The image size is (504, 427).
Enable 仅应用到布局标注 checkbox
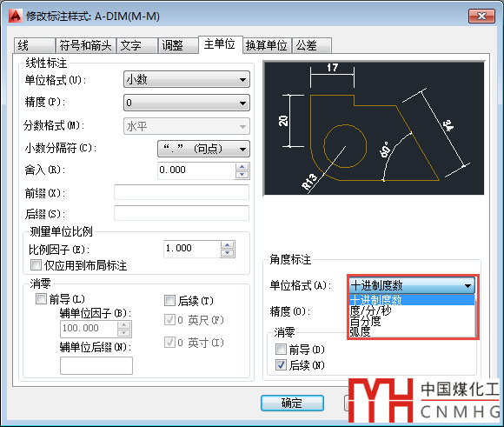36,265
